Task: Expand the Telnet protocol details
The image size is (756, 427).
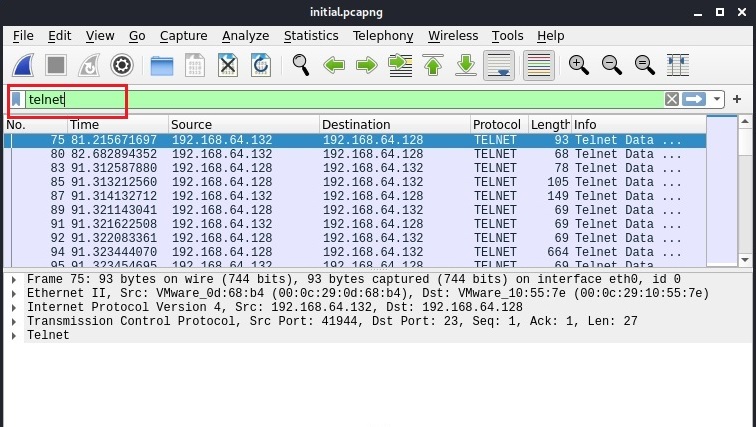Action: click(x=14, y=335)
